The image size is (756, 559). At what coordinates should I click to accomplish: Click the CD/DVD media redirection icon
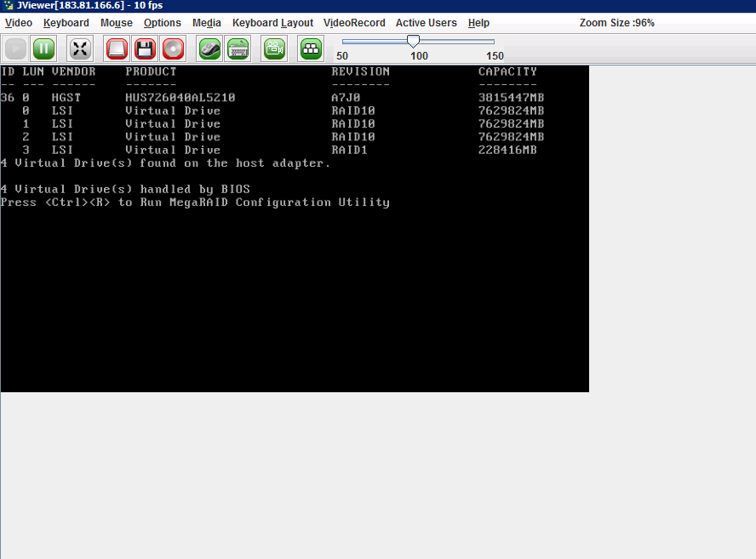[174, 49]
